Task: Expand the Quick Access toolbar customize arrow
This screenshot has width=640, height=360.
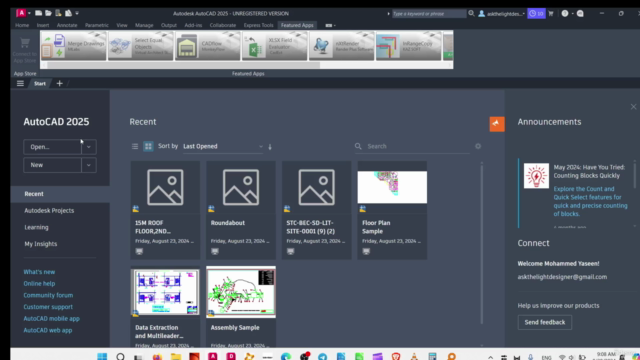Action: pyautogui.click(x=77, y=13)
